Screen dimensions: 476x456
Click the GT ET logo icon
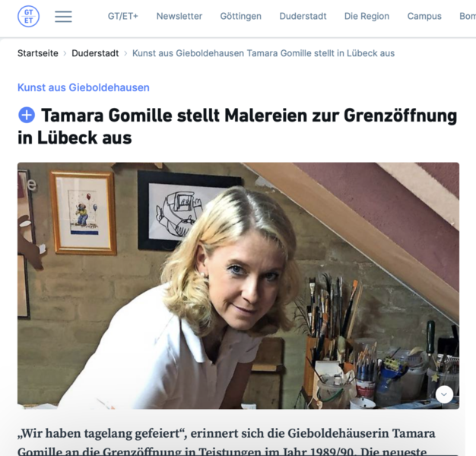click(29, 17)
